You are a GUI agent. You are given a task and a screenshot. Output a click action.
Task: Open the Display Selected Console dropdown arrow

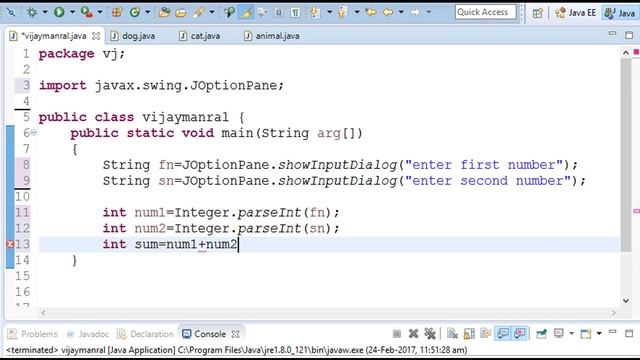click(x=571, y=334)
